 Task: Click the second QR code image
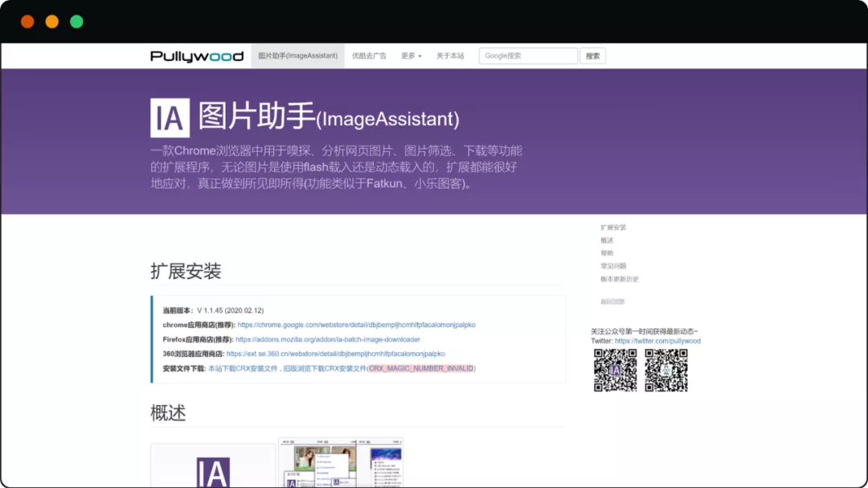coord(665,370)
